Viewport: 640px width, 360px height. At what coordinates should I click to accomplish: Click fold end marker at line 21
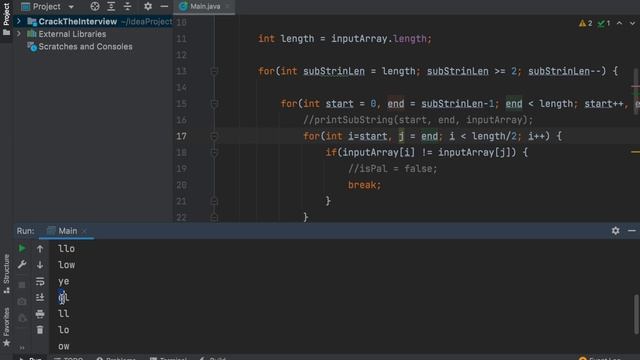pyautogui.click(x=214, y=201)
